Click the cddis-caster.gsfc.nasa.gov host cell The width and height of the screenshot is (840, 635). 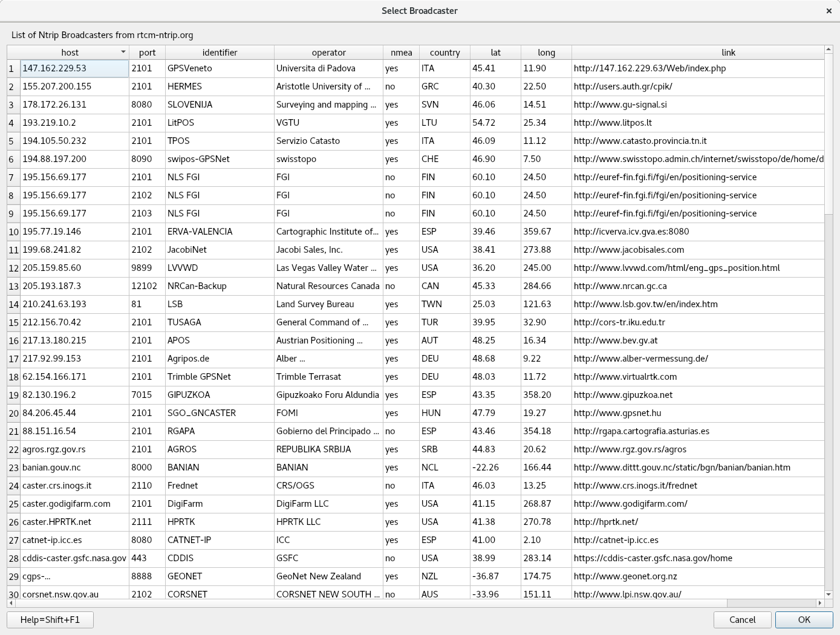click(x=74, y=558)
